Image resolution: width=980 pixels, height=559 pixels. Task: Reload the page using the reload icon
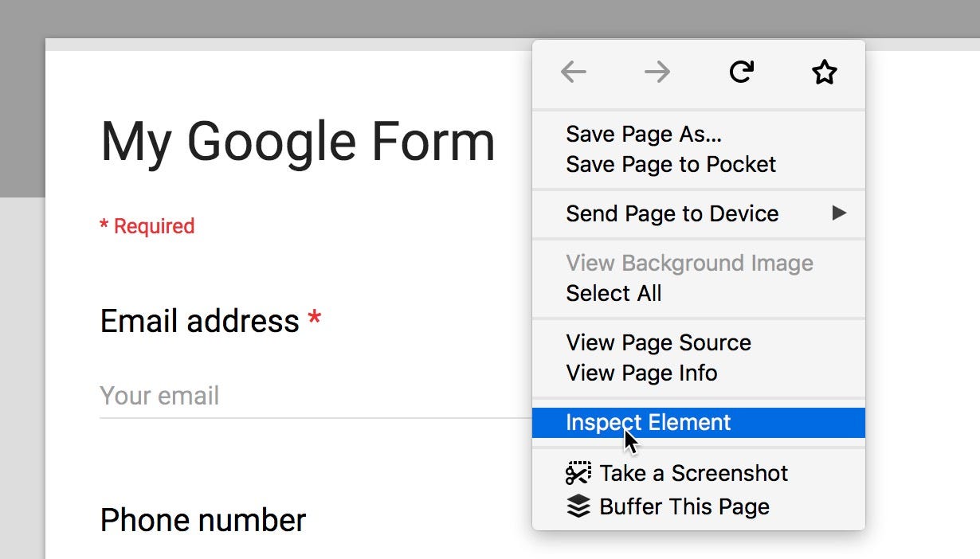(x=741, y=72)
